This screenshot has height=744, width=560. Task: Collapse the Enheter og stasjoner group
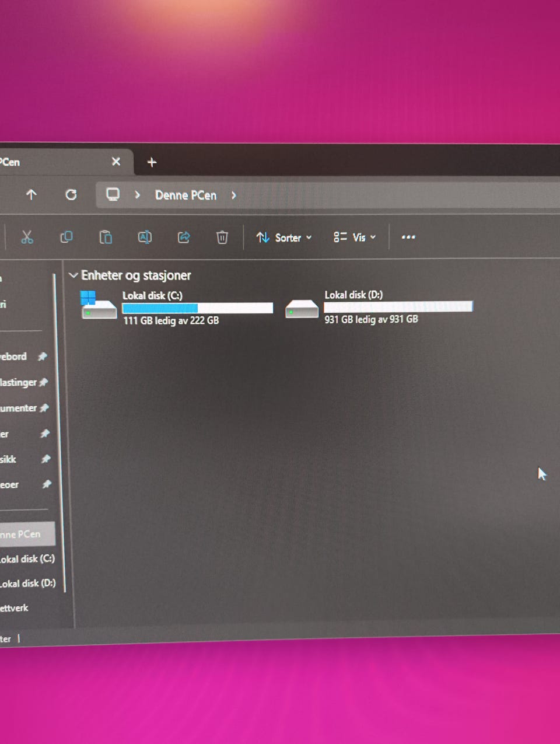tap(73, 275)
